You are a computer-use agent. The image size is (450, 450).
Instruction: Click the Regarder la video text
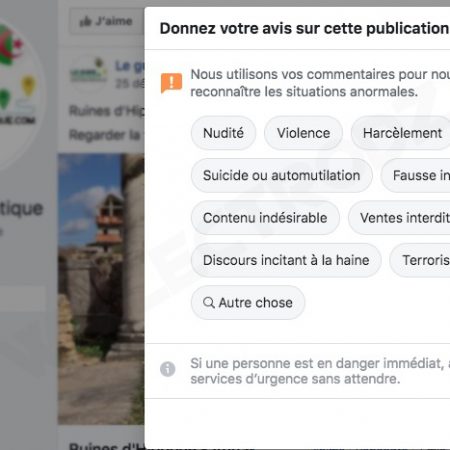tap(106, 135)
